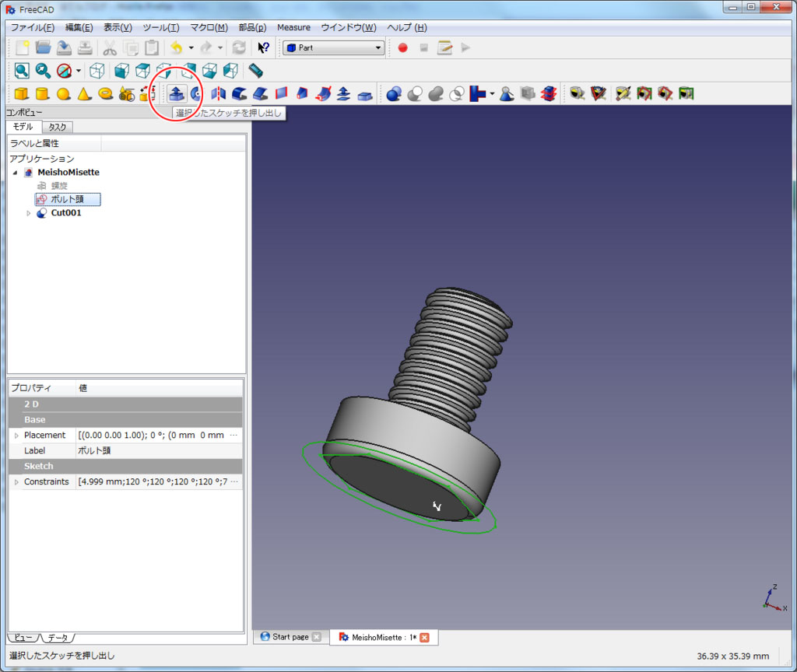Click the Union fuse icon
The image size is (797, 672).
pyautogui.click(x=436, y=93)
